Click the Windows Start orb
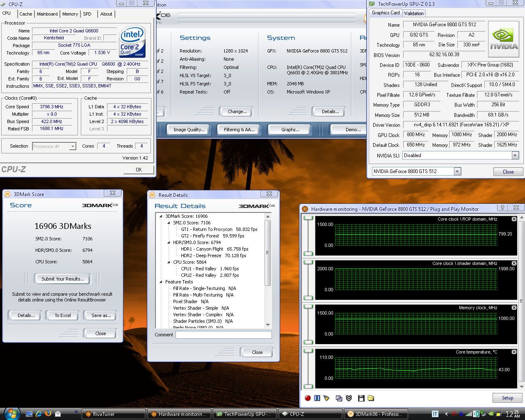Viewport: 525px width, 420px height. pos(11,413)
